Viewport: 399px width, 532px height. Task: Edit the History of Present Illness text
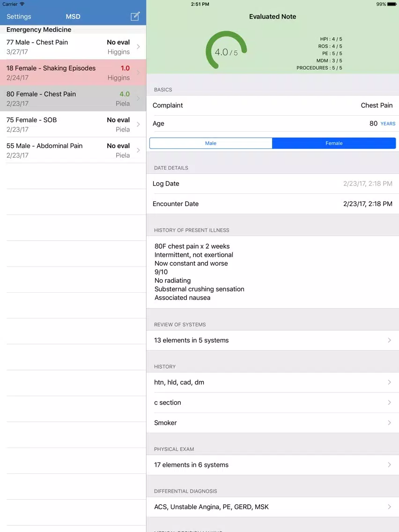(x=273, y=272)
